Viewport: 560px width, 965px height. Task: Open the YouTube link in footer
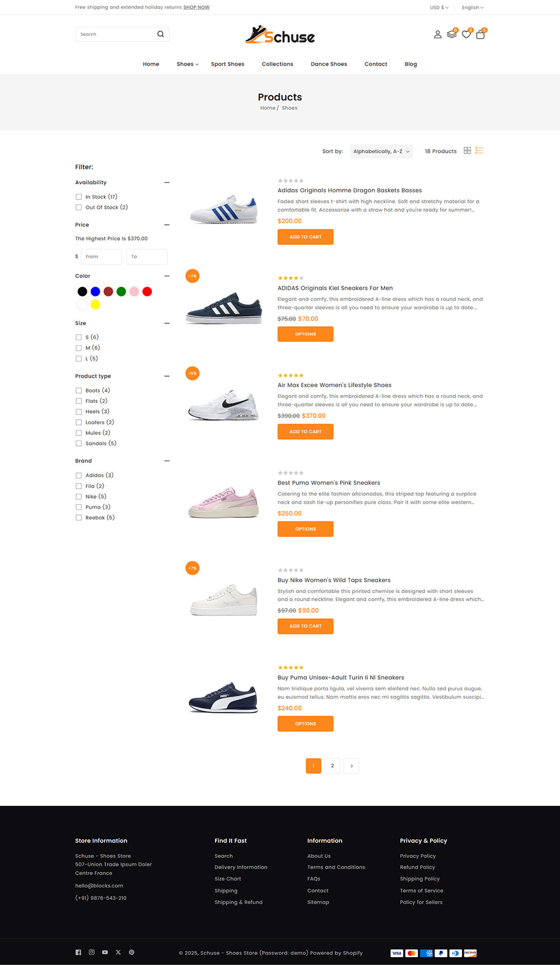105,952
